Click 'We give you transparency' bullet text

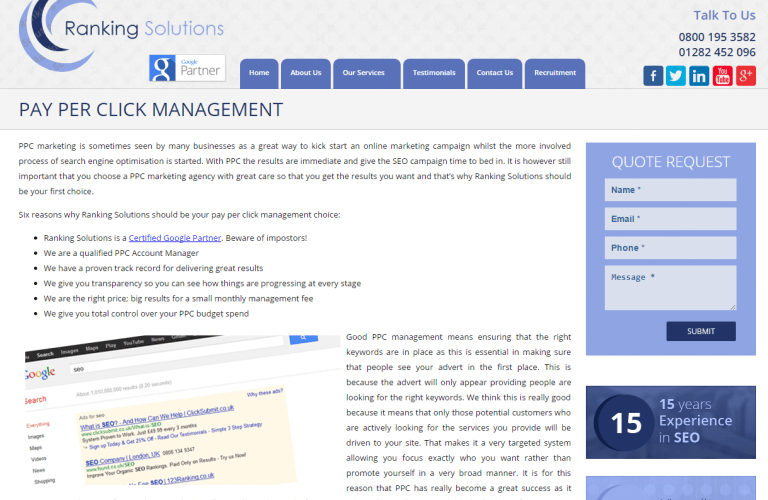click(202, 284)
